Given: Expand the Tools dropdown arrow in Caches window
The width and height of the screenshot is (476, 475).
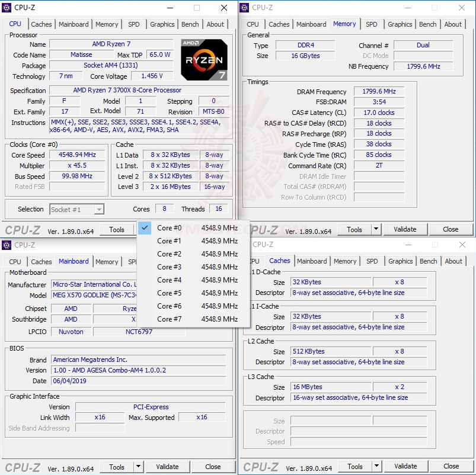Looking at the screenshot, I should pyautogui.click(x=376, y=466).
